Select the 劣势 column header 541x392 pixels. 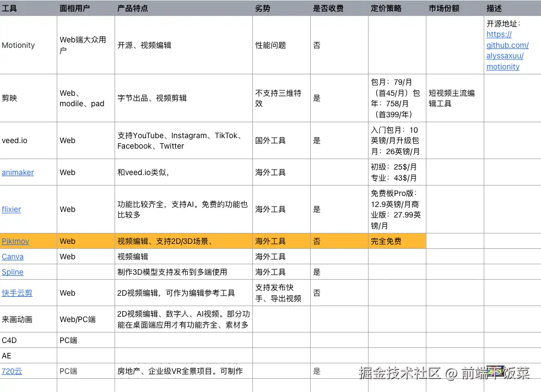282,8
